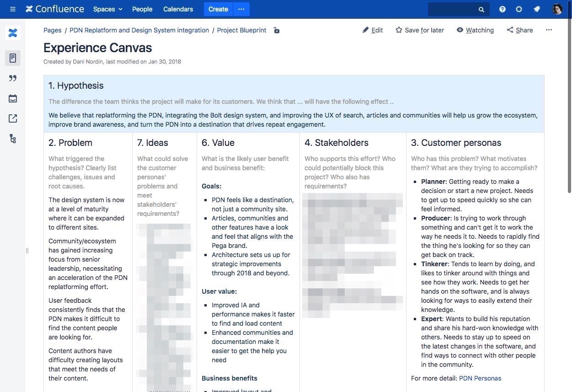This screenshot has height=392, width=572.
Task: Click the '1. Hypothesis' heading
Action: tap(76, 86)
